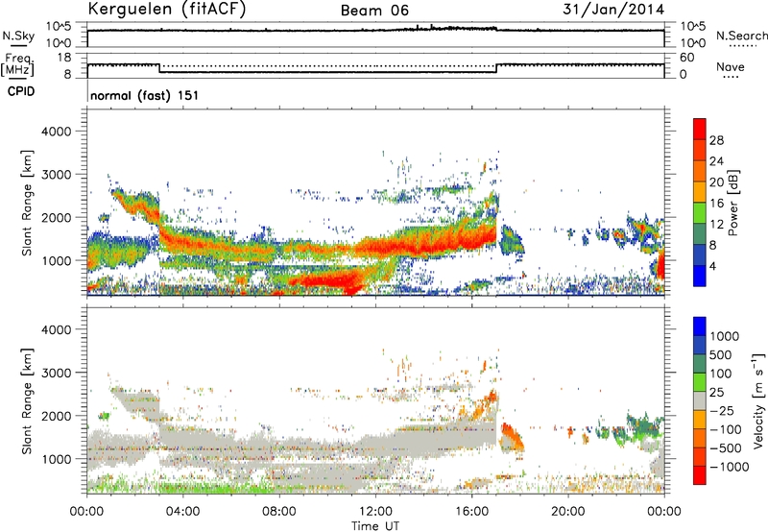
Task: Click the 'Freq. [MHz]' axis label
Action: tap(18, 65)
